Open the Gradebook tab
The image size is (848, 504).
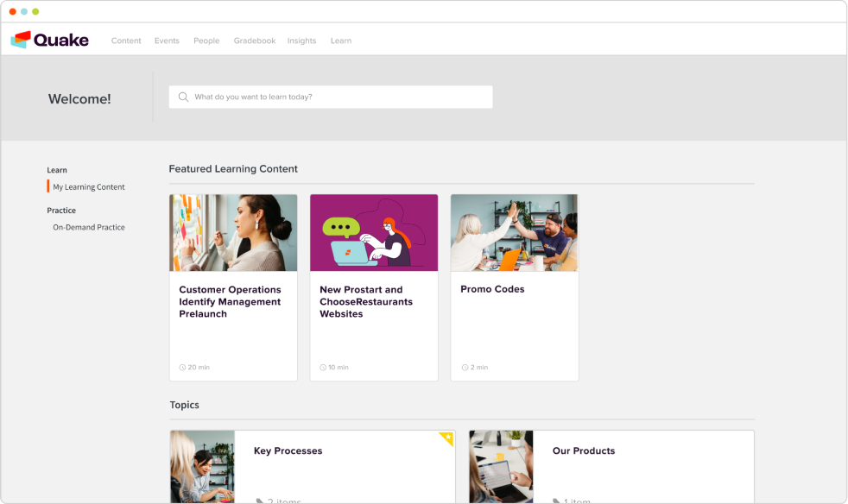pos(255,41)
